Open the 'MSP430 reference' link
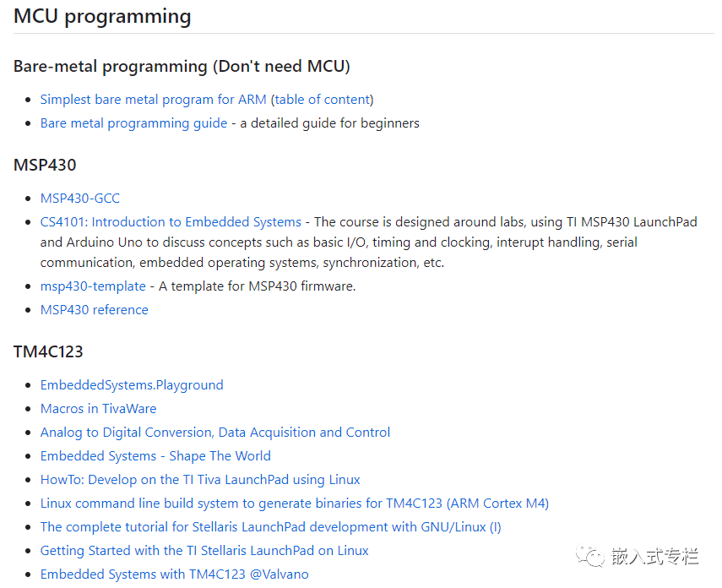The image size is (722, 588). (95, 310)
